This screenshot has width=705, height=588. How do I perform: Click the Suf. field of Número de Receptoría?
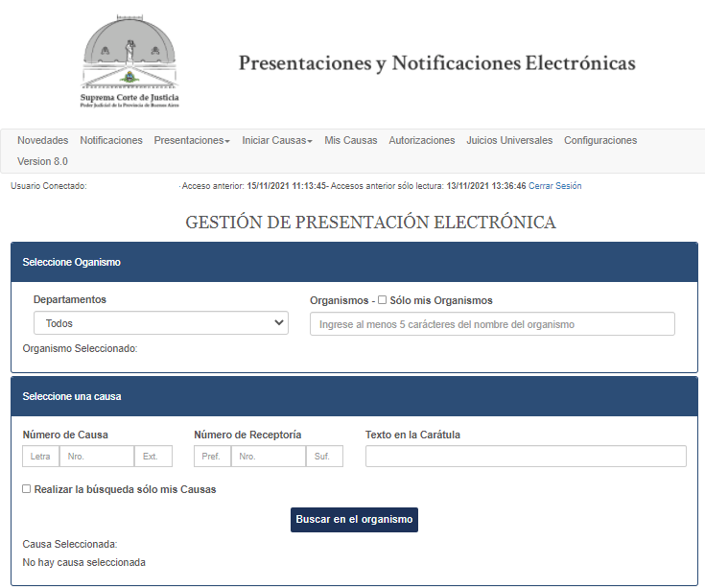coord(324,457)
